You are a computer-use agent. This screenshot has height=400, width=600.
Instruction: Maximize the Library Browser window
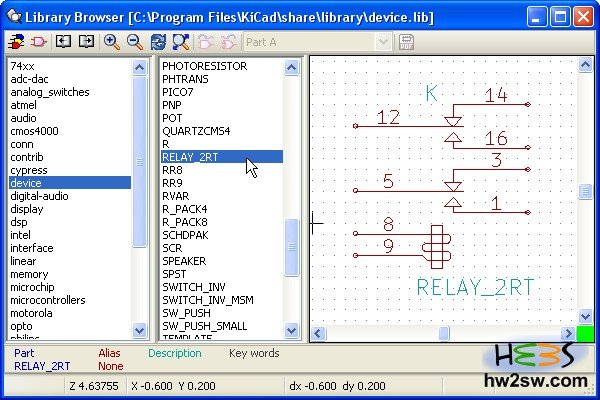[x=561, y=16]
